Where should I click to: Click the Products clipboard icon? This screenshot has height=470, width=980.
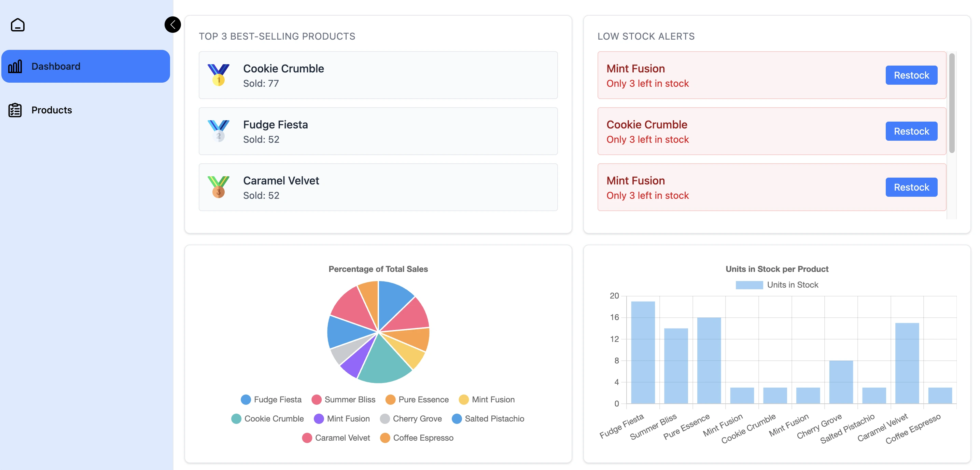coord(15,110)
